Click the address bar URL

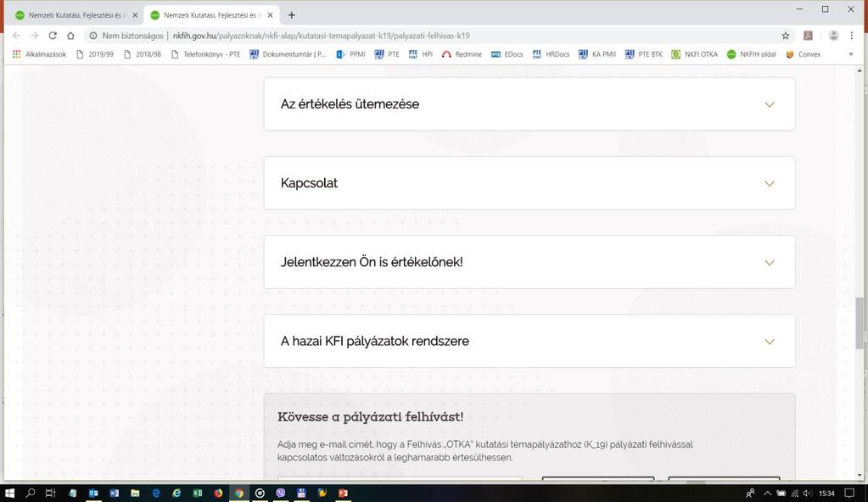(321, 36)
